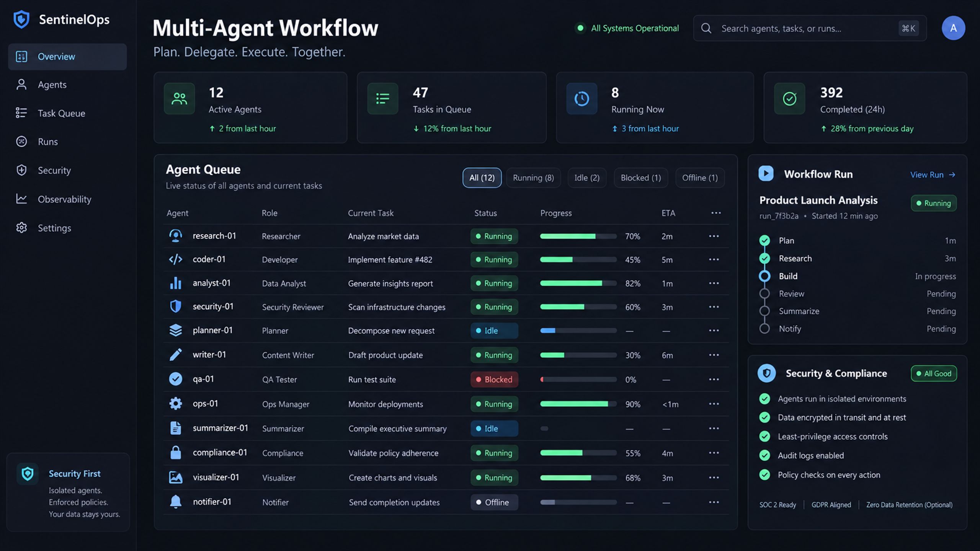Click the Security sidebar shield icon

pos(21,170)
